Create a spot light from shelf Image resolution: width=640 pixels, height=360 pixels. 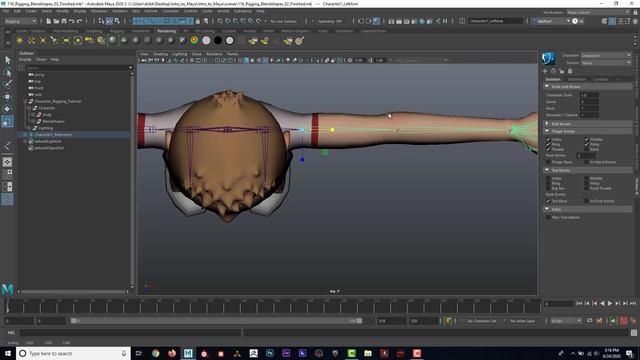click(54, 40)
